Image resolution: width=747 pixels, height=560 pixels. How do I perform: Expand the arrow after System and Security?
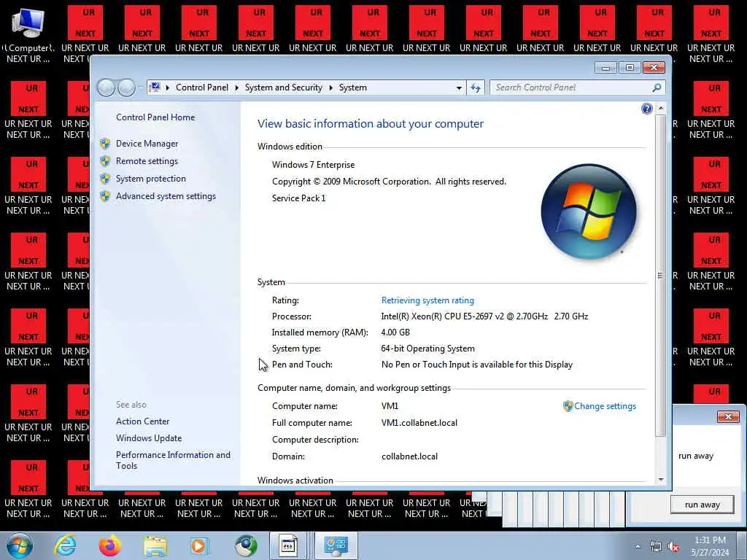pyautogui.click(x=330, y=87)
